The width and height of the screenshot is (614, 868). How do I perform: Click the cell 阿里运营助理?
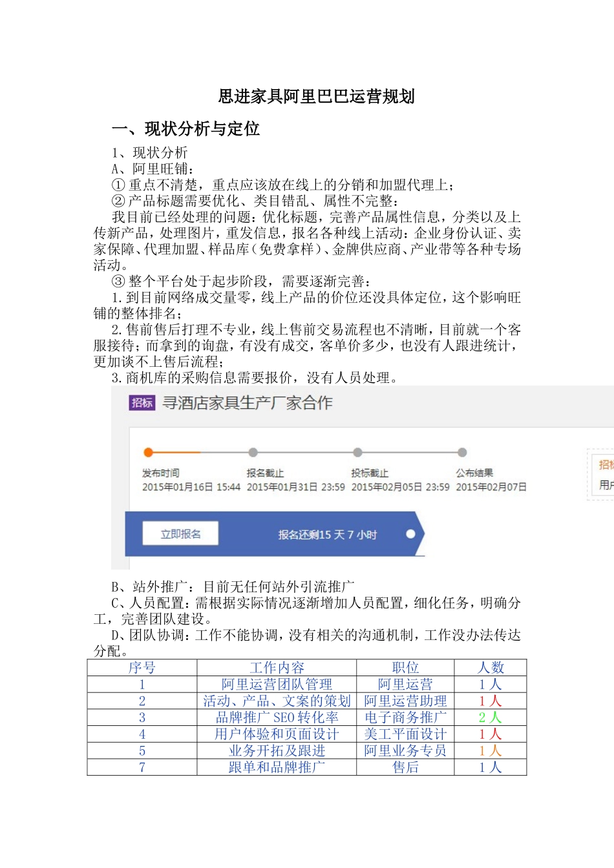point(405,701)
